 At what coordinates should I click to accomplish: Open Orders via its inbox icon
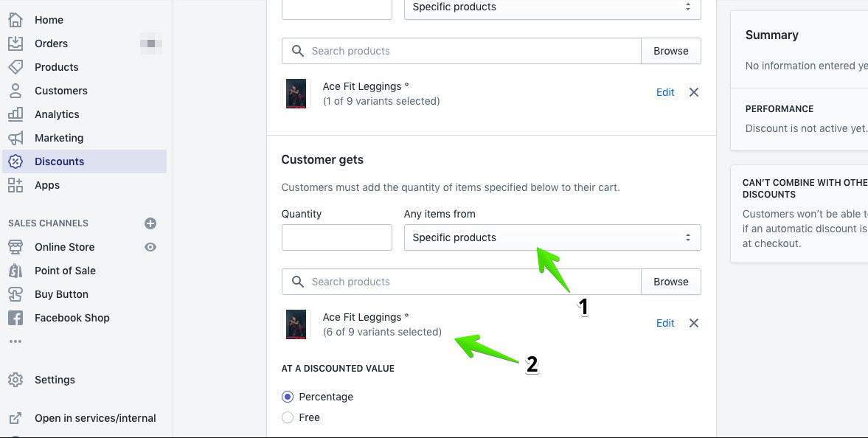tap(15, 44)
